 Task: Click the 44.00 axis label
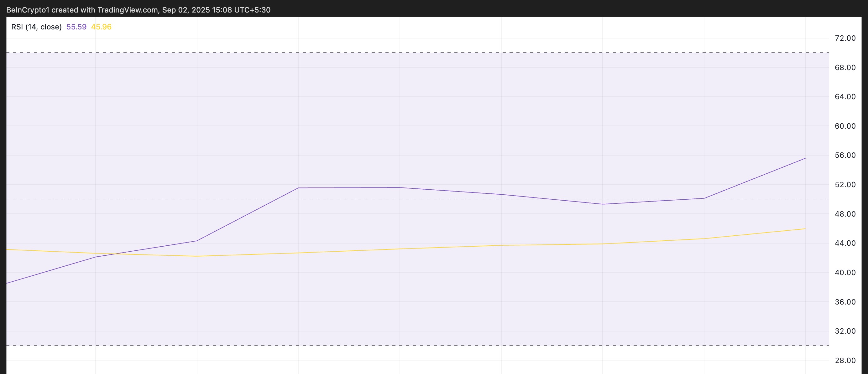[x=845, y=243]
